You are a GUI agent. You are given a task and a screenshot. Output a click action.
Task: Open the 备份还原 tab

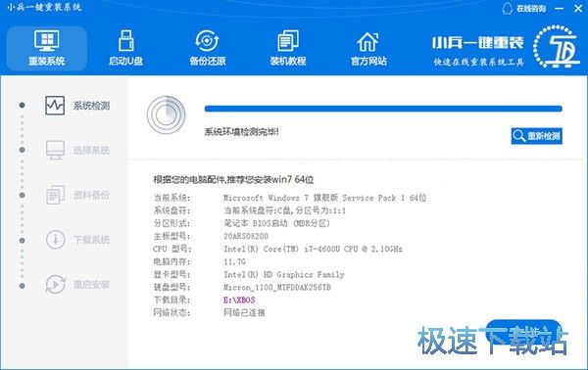pyautogui.click(x=208, y=48)
